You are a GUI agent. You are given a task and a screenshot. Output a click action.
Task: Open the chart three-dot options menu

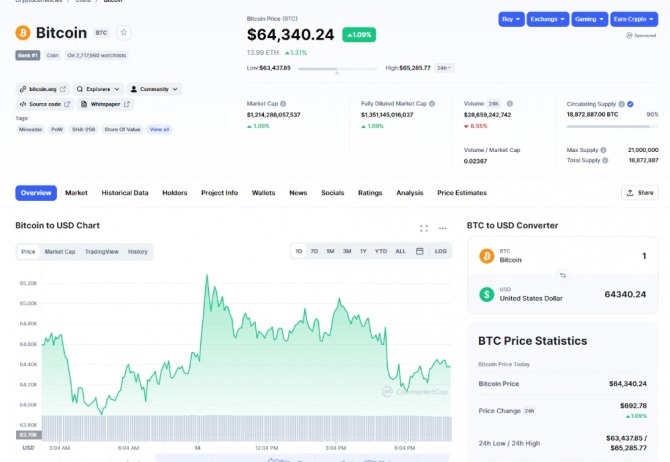pyautogui.click(x=442, y=228)
